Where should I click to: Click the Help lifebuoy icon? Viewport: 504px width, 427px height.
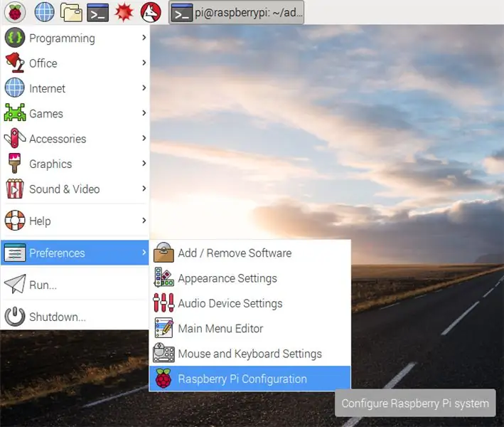(x=15, y=221)
